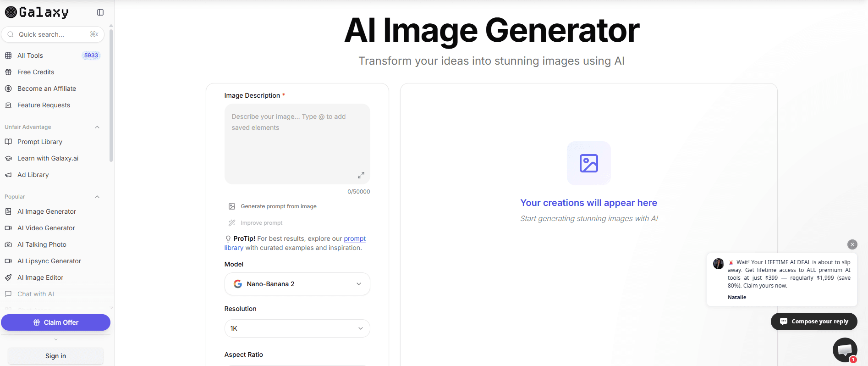Screen dimensions: 868x366
Task: Open AI Talking Photo icon
Action: point(8,244)
